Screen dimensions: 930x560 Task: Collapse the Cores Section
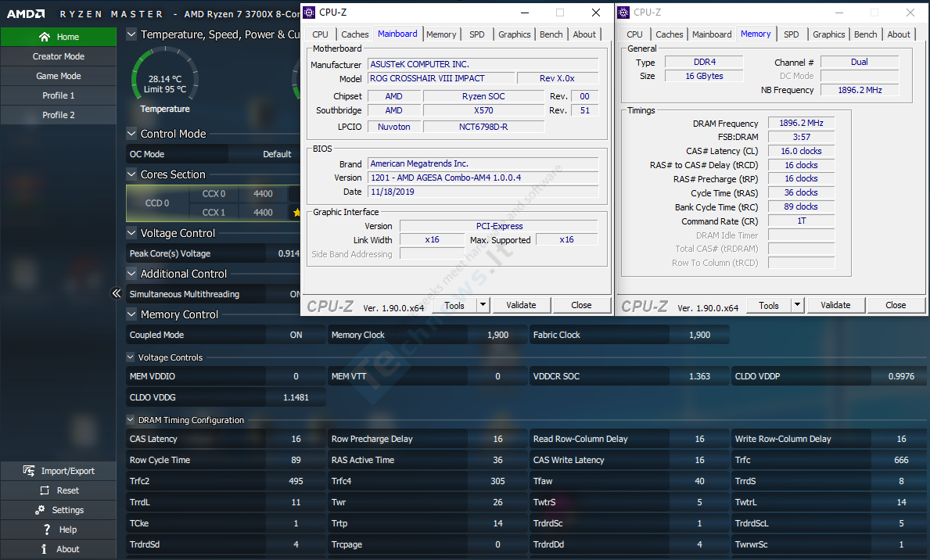click(131, 174)
